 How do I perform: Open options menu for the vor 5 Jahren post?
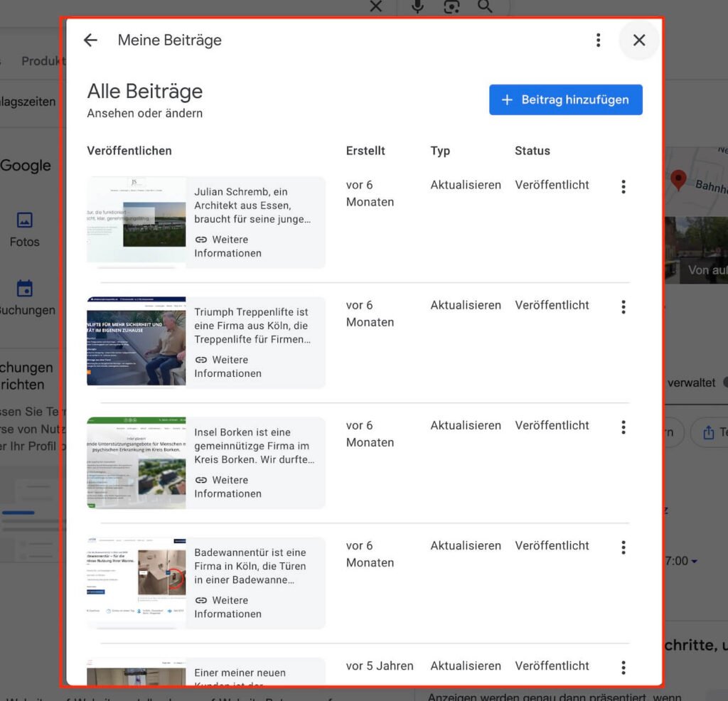point(623,668)
